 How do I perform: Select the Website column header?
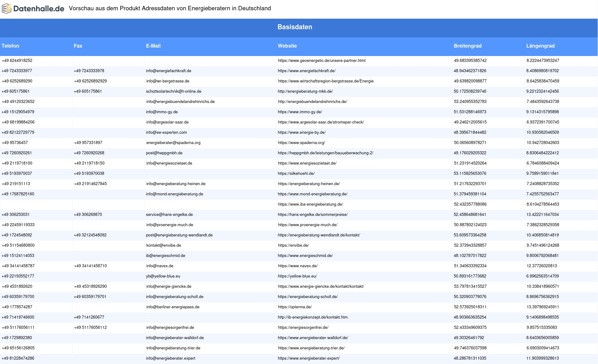click(x=287, y=46)
